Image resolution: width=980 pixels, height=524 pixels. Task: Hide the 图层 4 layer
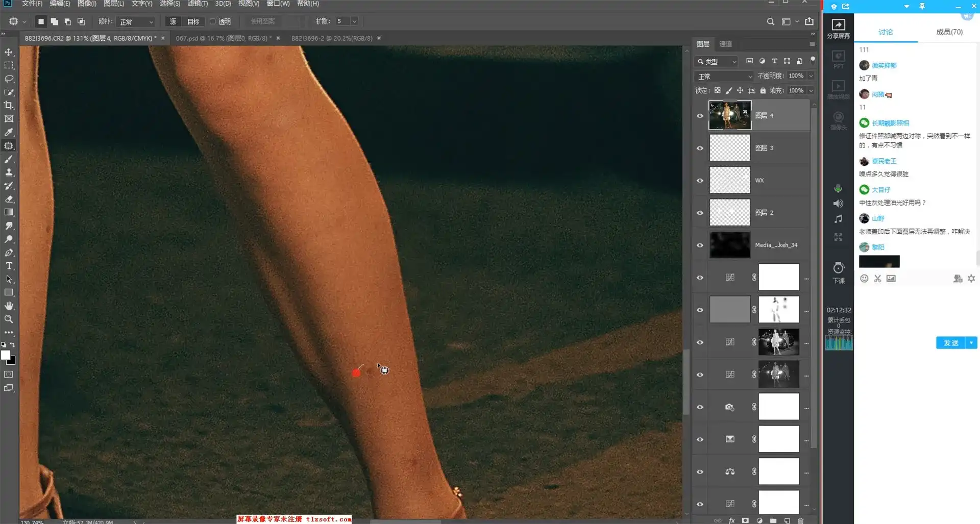[x=700, y=116]
